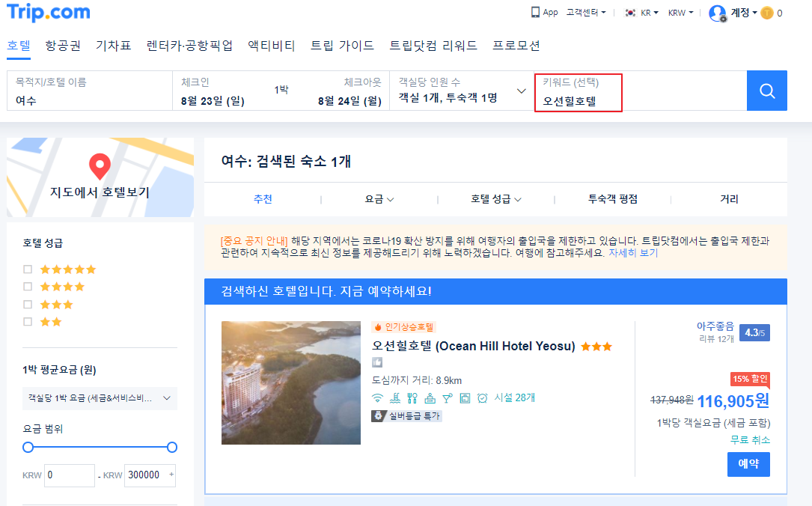Open the 트립 가이드 tab

(x=342, y=46)
